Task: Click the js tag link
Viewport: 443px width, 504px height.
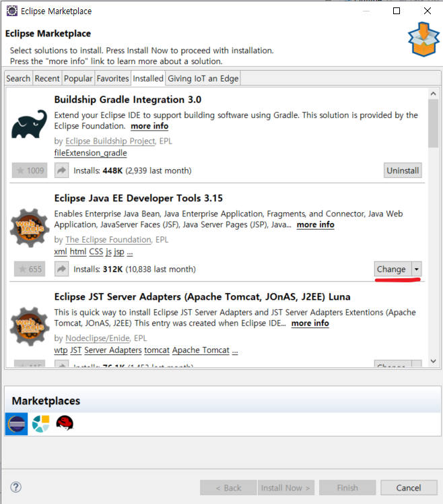Action: click(108, 252)
